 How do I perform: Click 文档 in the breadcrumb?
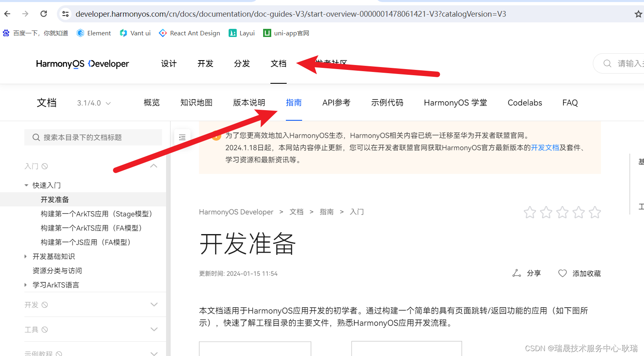click(x=296, y=212)
